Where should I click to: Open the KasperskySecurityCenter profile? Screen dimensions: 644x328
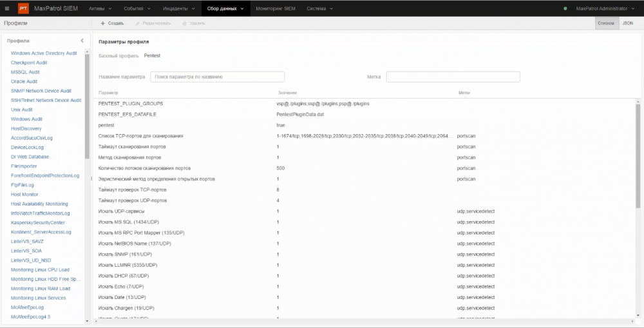(x=38, y=222)
